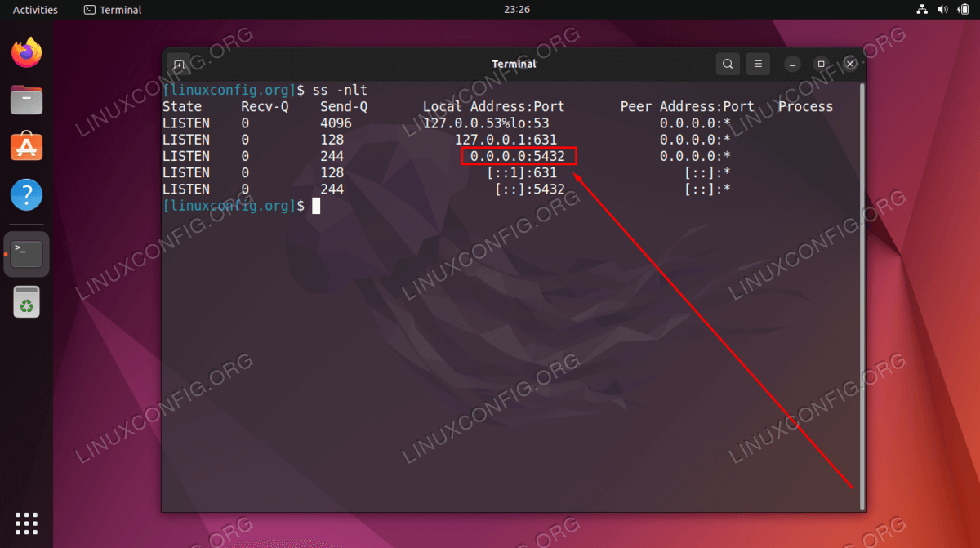Open a new terminal tab
The image size is (980, 548).
pyautogui.click(x=179, y=64)
